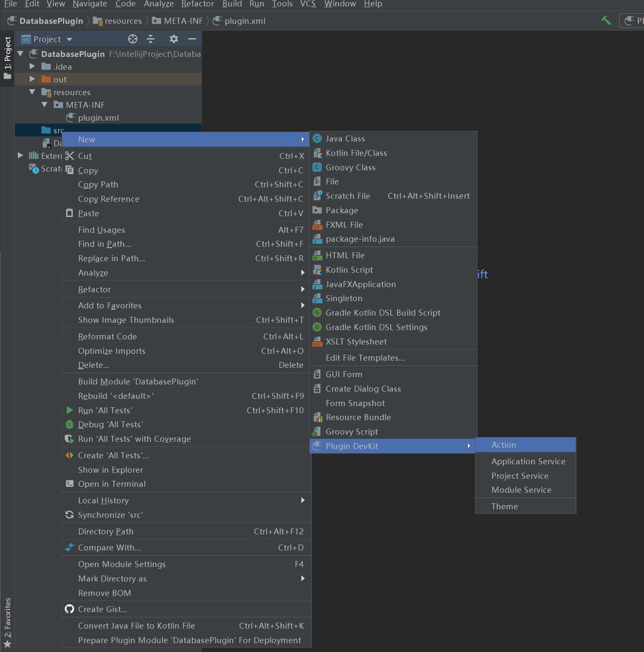
Task: Click the green build hammer in the toolbar
Action: tap(606, 20)
